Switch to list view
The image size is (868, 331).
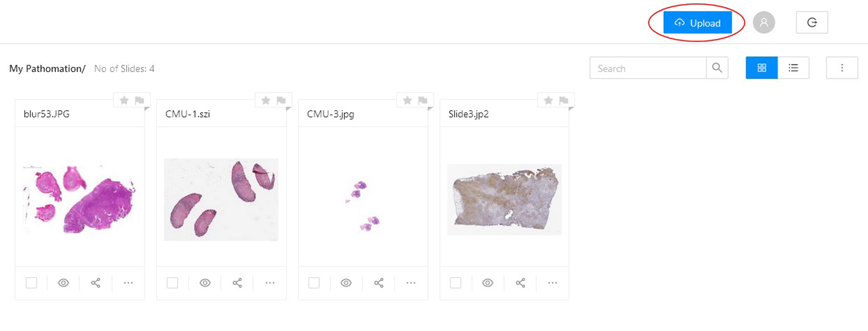[x=793, y=68]
